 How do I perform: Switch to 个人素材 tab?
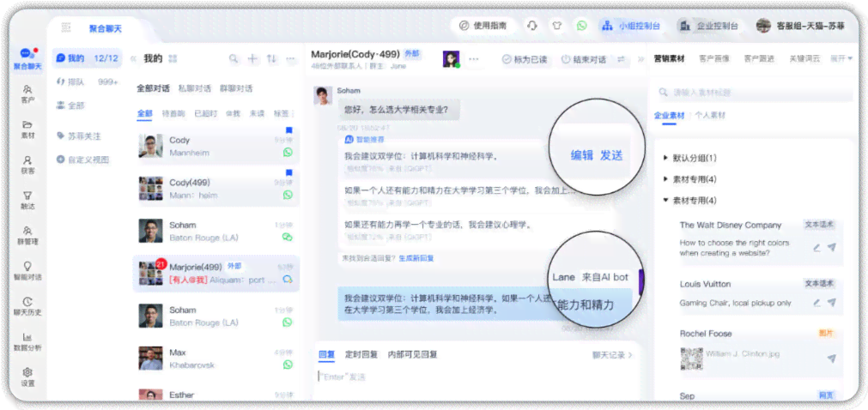[x=710, y=116]
